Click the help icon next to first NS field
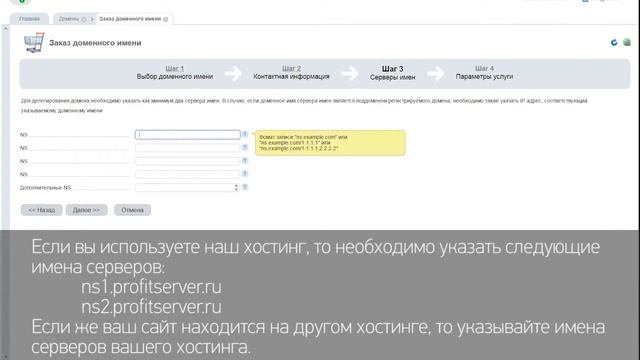 245,134
